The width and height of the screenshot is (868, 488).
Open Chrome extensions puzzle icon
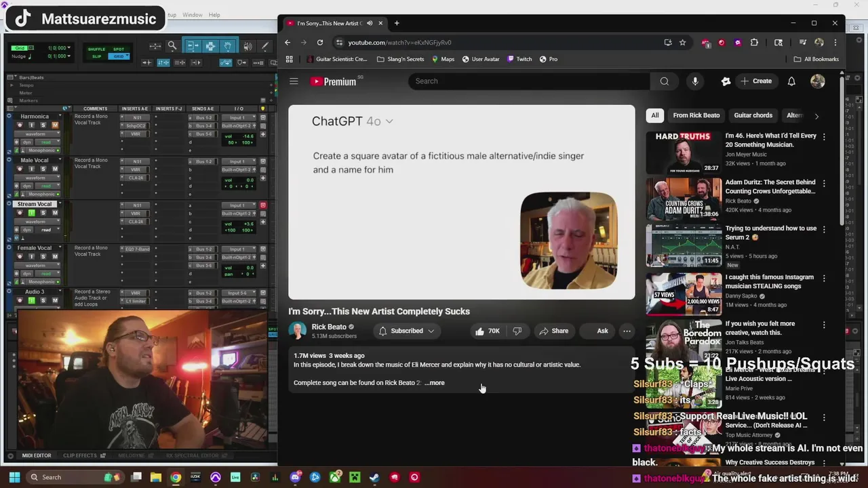tap(754, 42)
